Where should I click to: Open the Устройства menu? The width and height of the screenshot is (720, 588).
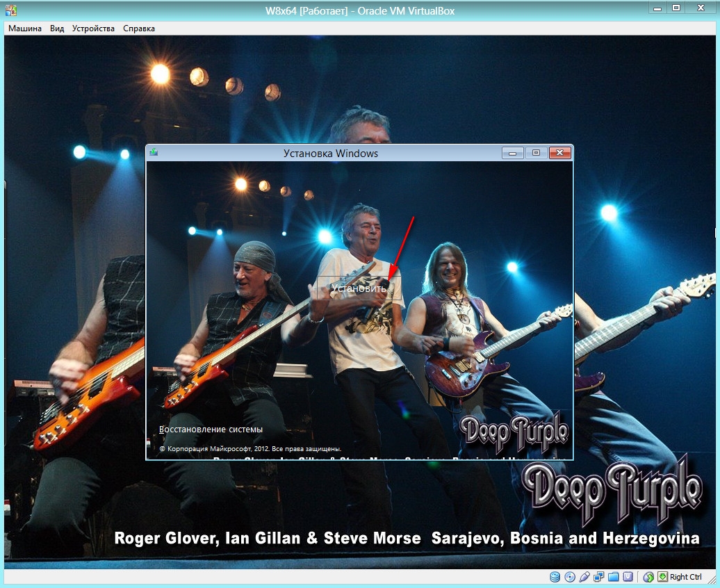pos(93,28)
